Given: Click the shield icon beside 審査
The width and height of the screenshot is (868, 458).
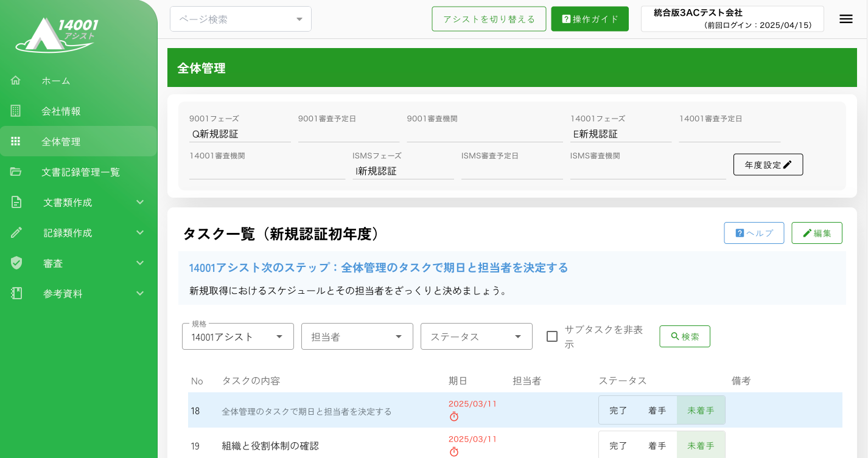Looking at the screenshot, I should point(16,263).
